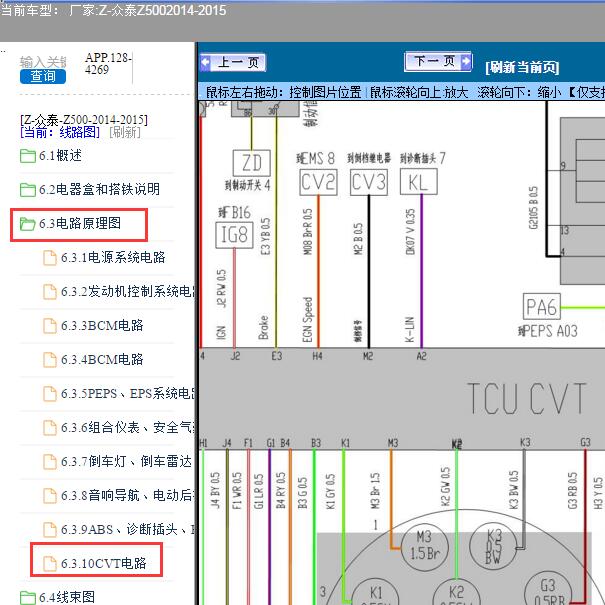
Task: Click folder icon next to 6.2电器盒和搭铁说明
Action: point(28,189)
